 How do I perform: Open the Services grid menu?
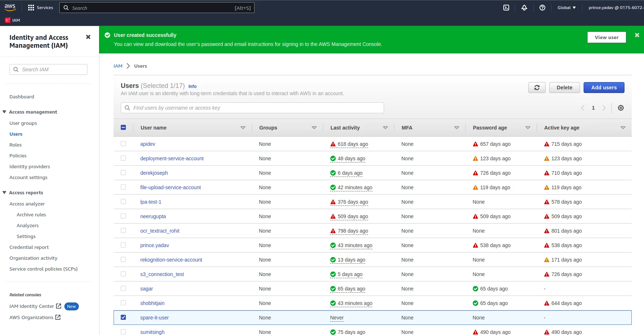pyautogui.click(x=40, y=8)
